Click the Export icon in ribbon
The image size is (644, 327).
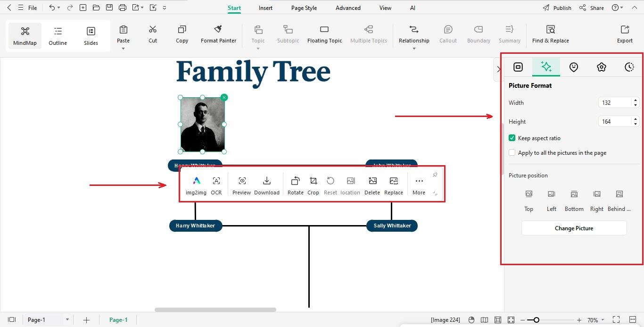tap(625, 29)
